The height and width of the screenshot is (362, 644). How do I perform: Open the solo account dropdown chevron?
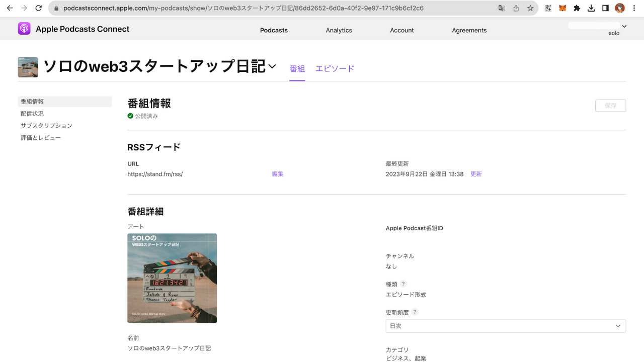[x=624, y=26]
